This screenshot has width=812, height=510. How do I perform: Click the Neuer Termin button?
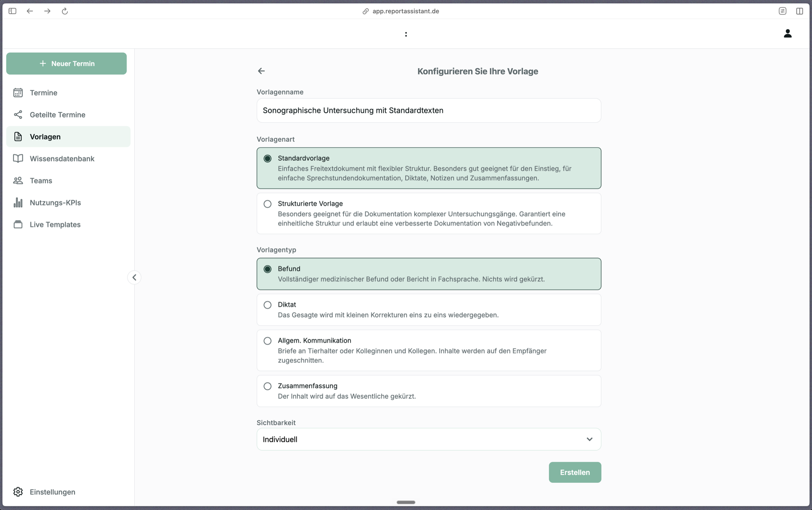pyautogui.click(x=67, y=63)
